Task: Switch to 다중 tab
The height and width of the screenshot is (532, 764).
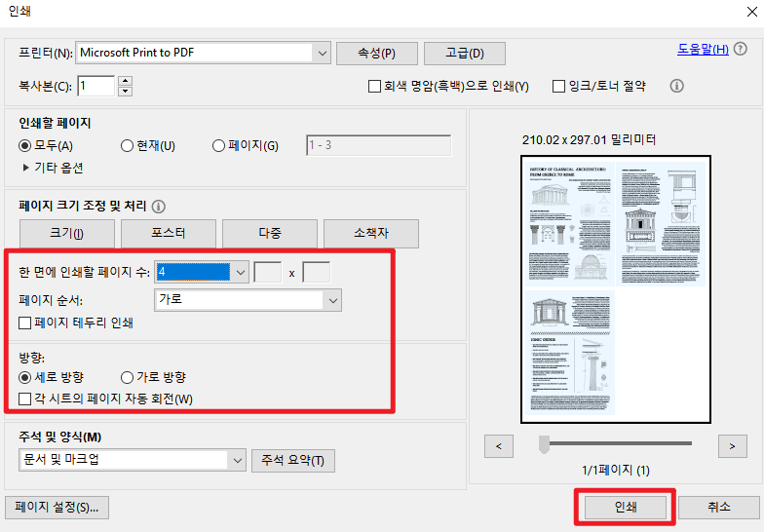Action: pyautogui.click(x=269, y=234)
